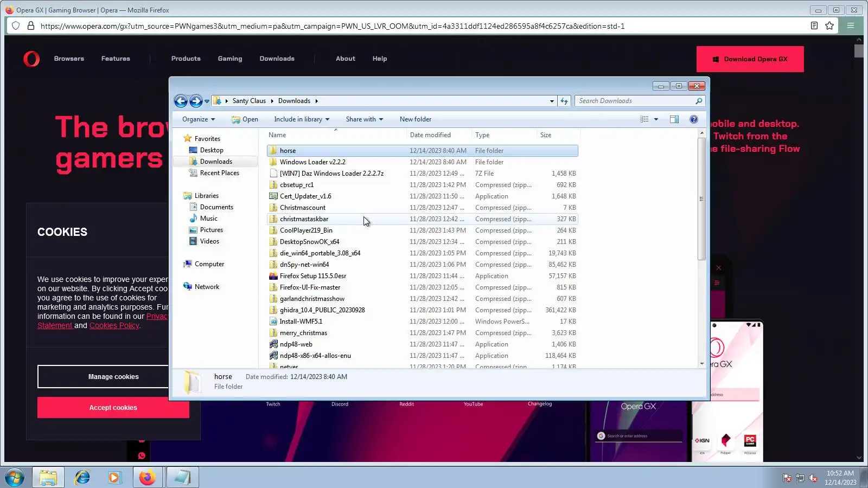Click the Open button in Explorer toolbar
This screenshot has width=868, height=488.
[245, 119]
